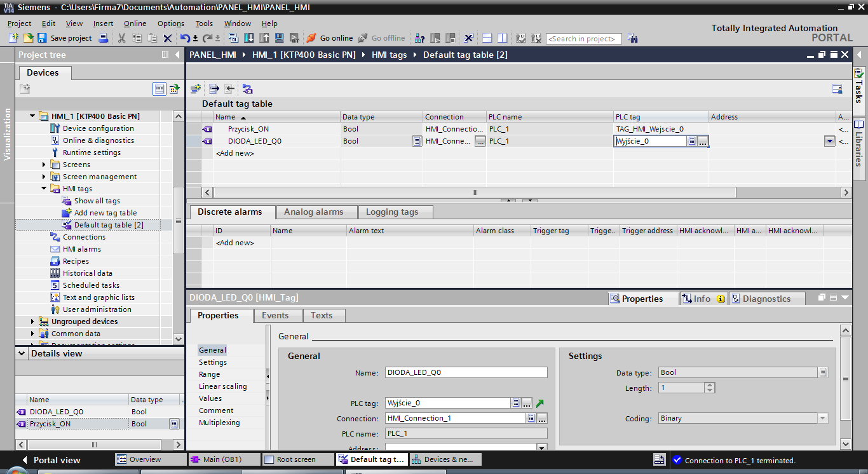Click the Cut scissors icon
The height and width of the screenshot is (474, 868).
122,38
